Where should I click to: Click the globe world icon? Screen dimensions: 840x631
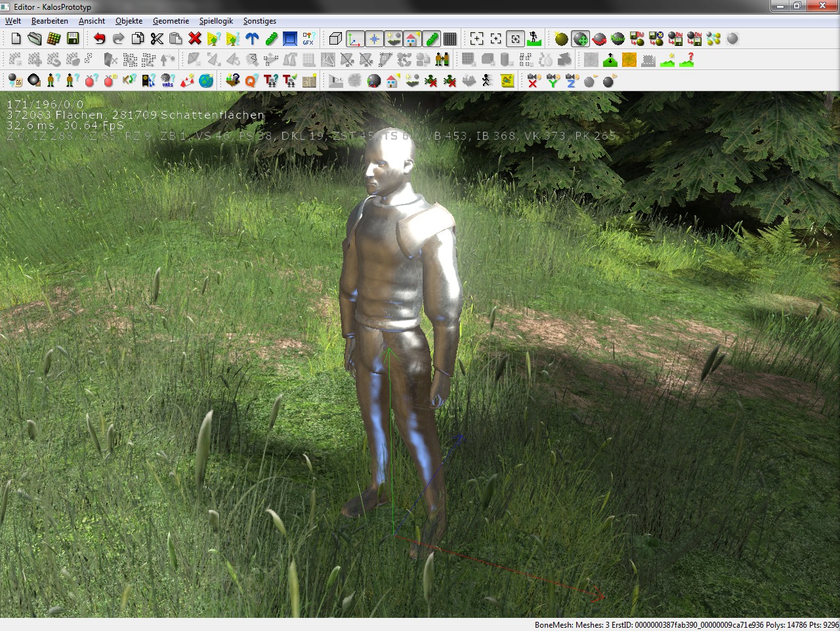206,81
